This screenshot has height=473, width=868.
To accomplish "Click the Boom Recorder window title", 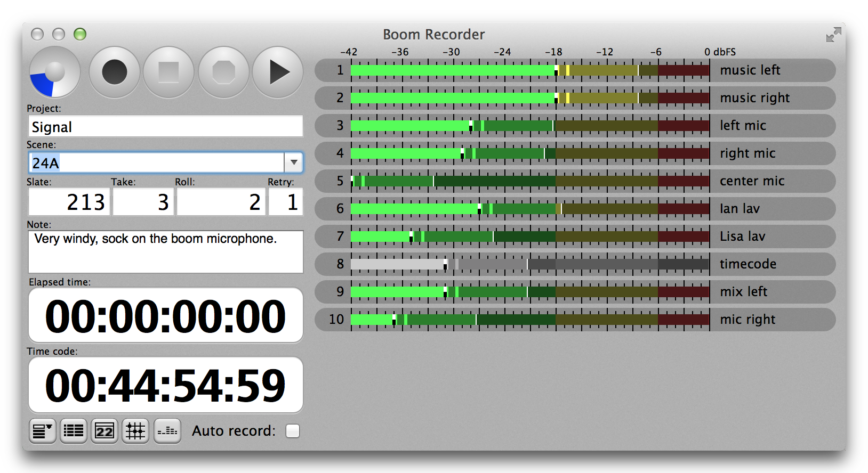I will 434,35.
